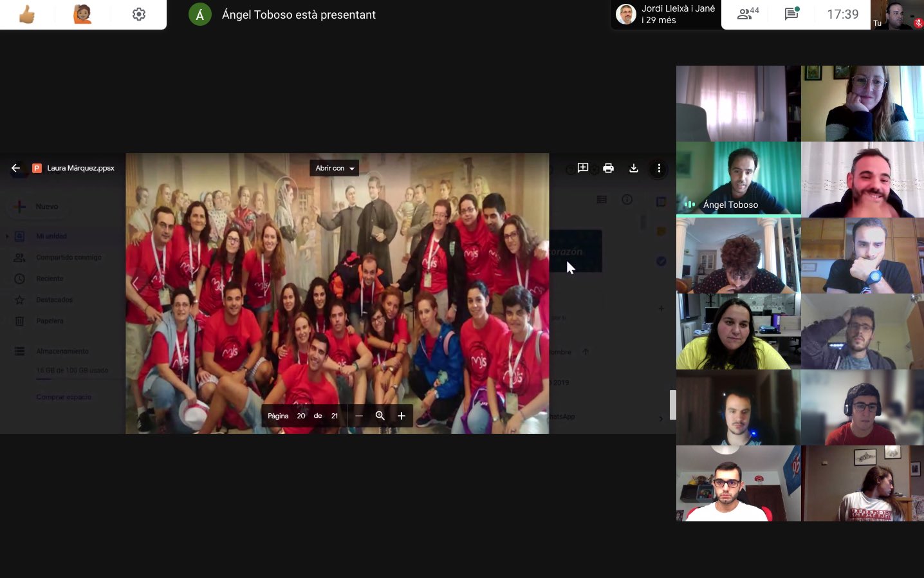Zoom out with the minus button

[359, 416]
